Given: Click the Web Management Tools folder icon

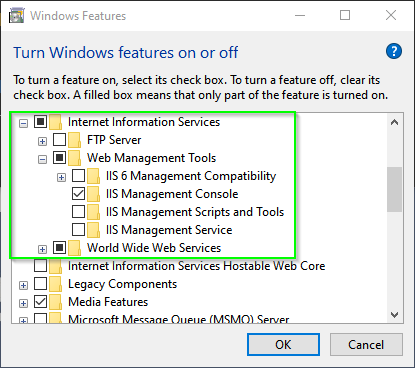Looking at the screenshot, I should [x=74, y=158].
